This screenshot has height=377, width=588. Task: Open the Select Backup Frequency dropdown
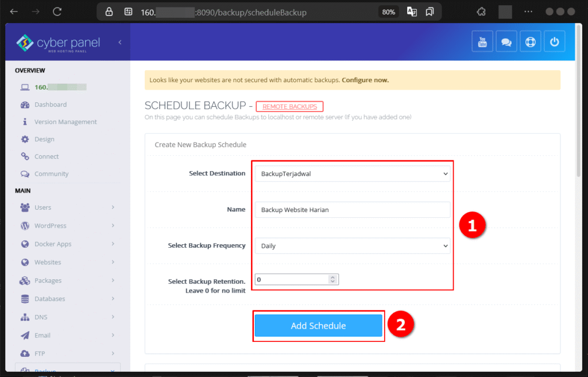pyautogui.click(x=353, y=246)
